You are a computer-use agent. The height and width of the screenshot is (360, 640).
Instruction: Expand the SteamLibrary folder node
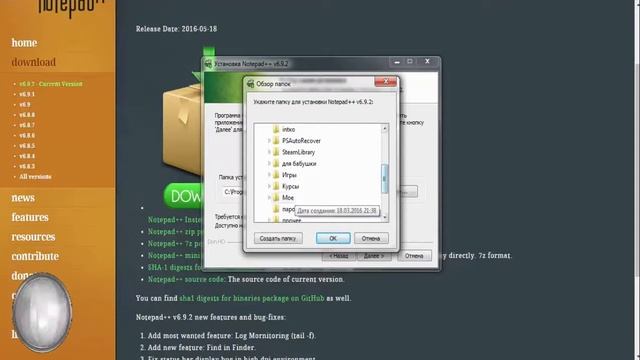269,152
